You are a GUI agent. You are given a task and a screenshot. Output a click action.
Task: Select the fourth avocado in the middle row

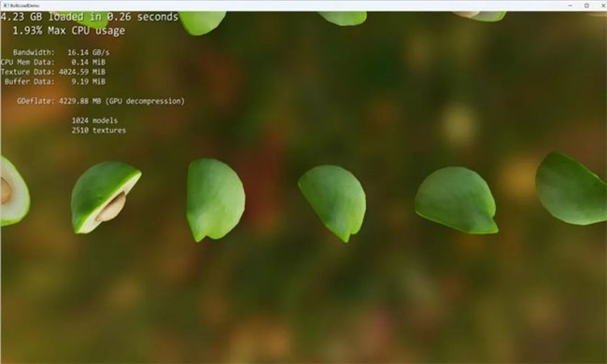[332, 203]
